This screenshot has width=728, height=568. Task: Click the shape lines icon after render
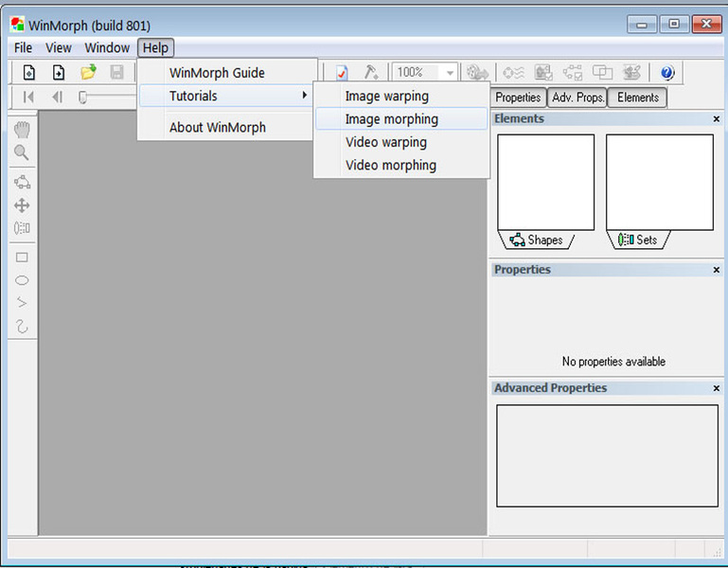click(513, 73)
